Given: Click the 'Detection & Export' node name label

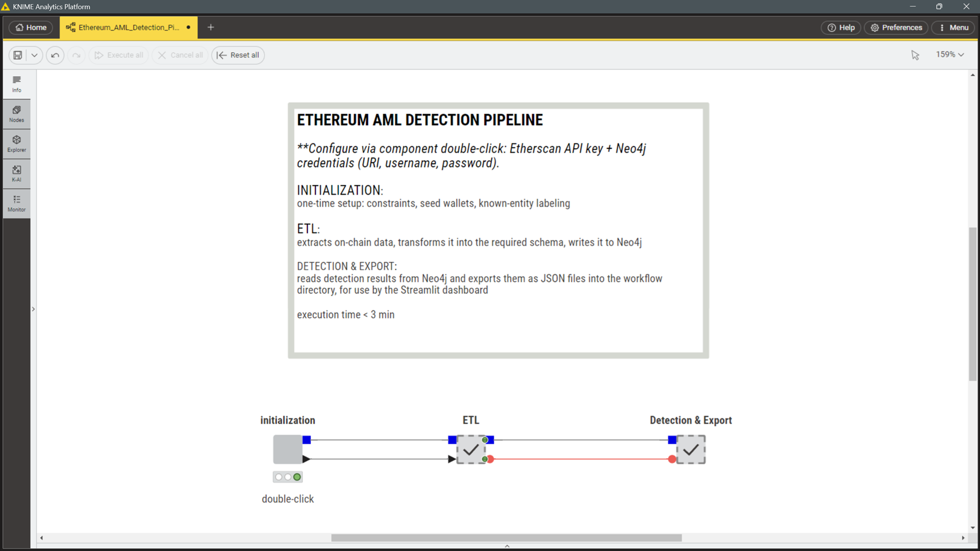Looking at the screenshot, I should 691,420.
